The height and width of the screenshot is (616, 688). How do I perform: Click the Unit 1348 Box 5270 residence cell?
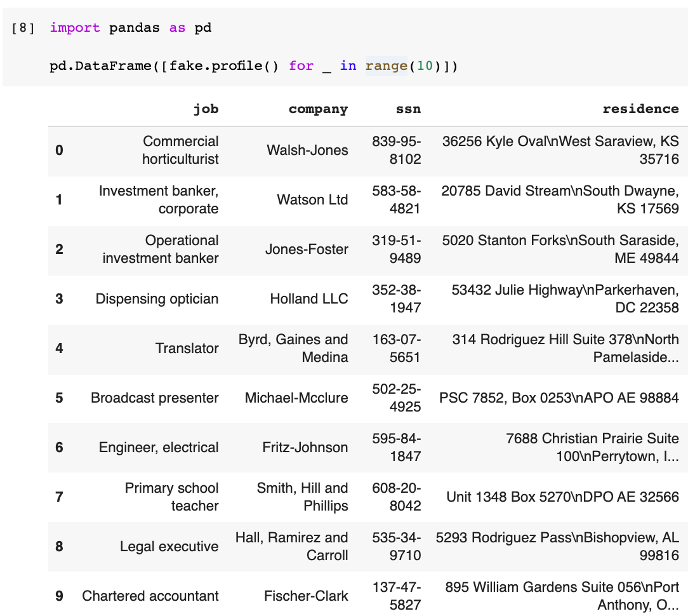(x=562, y=497)
